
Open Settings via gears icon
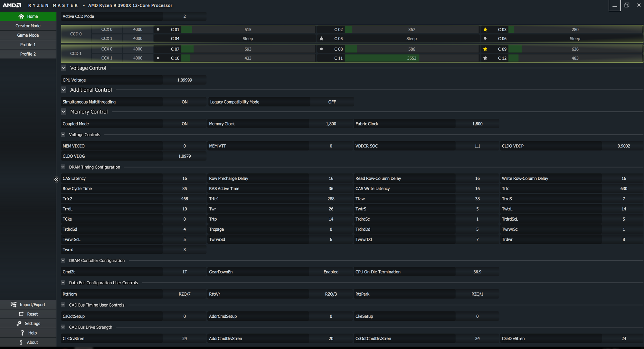pyautogui.click(x=19, y=323)
